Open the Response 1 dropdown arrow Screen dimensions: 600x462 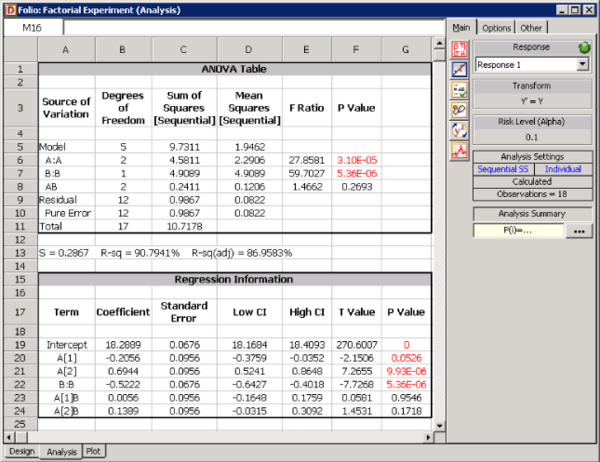click(582, 64)
